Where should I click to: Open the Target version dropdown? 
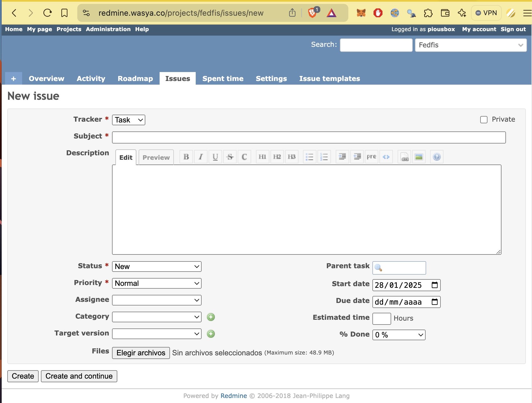tap(157, 334)
